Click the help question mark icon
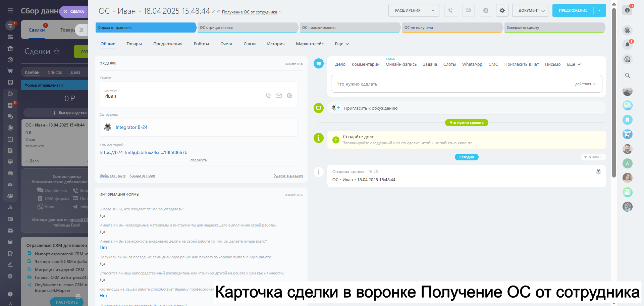The image size is (644, 306). [627, 10]
